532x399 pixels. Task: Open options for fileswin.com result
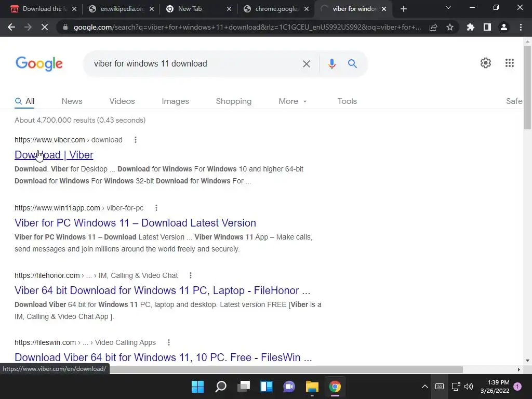click(x=169, y=343)
